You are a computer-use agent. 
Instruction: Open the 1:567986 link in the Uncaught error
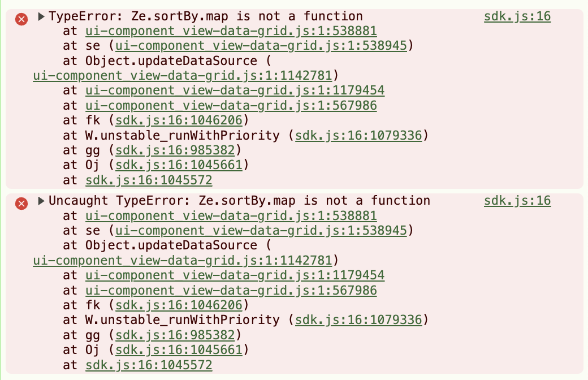click(231, 291)
